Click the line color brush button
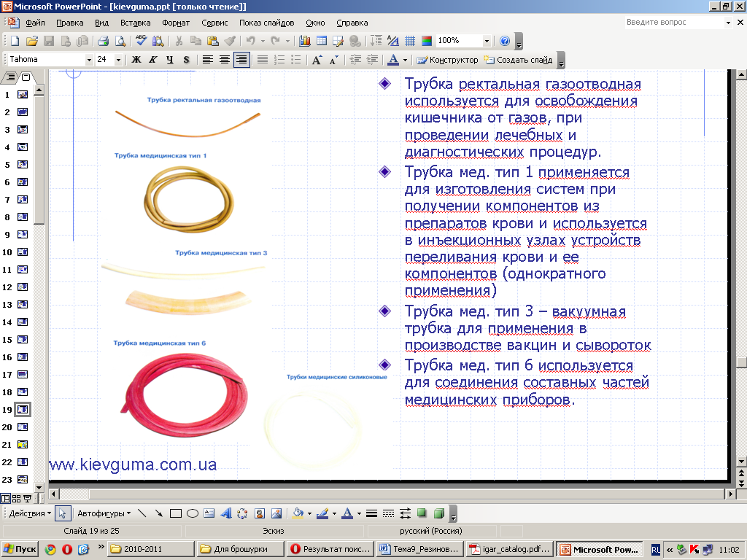Image resolution: width=747 pixels, height=560 pixels. (x=322, y=513)
